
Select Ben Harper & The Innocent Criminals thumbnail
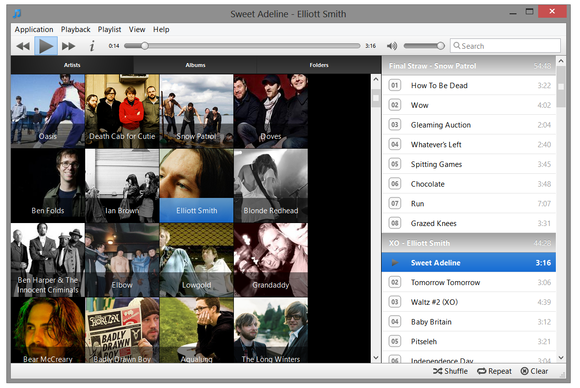48,260
